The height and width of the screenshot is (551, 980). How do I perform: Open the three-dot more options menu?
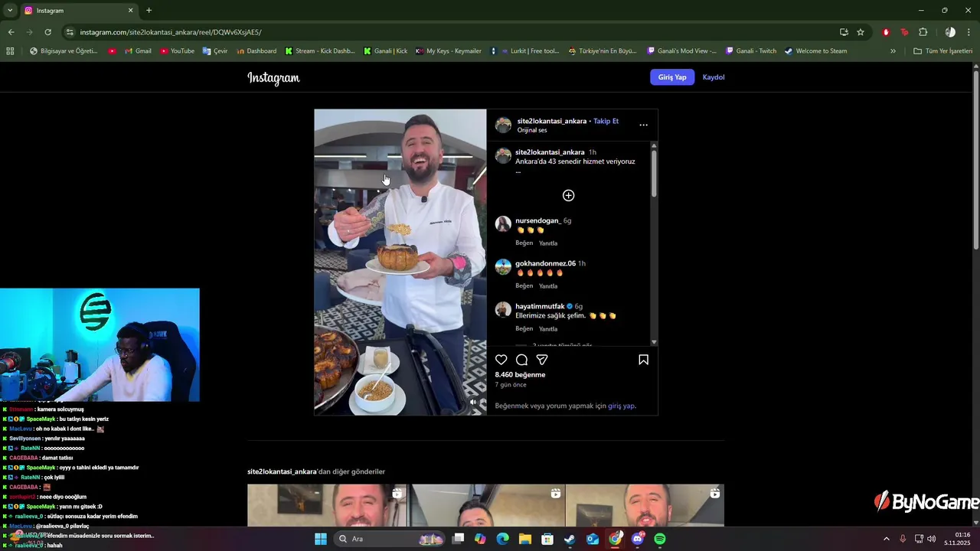(643, 125)
